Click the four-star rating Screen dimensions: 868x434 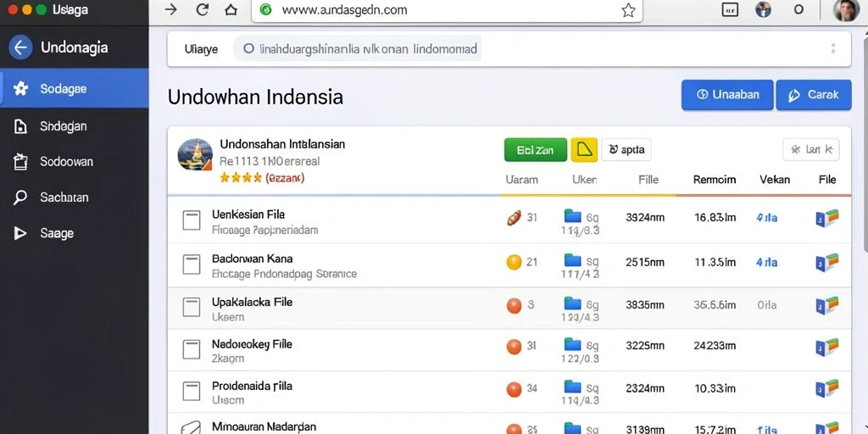point(241,178)
